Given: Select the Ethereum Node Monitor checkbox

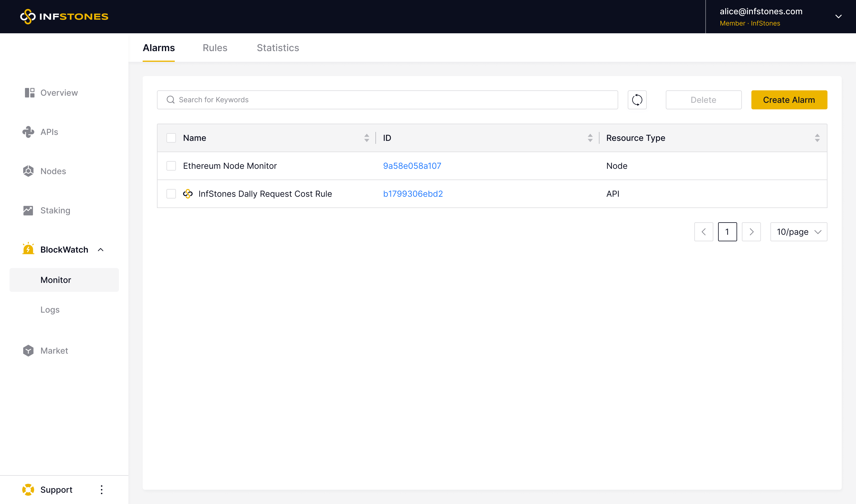Looking at the screenshot, I should [171, 166].
